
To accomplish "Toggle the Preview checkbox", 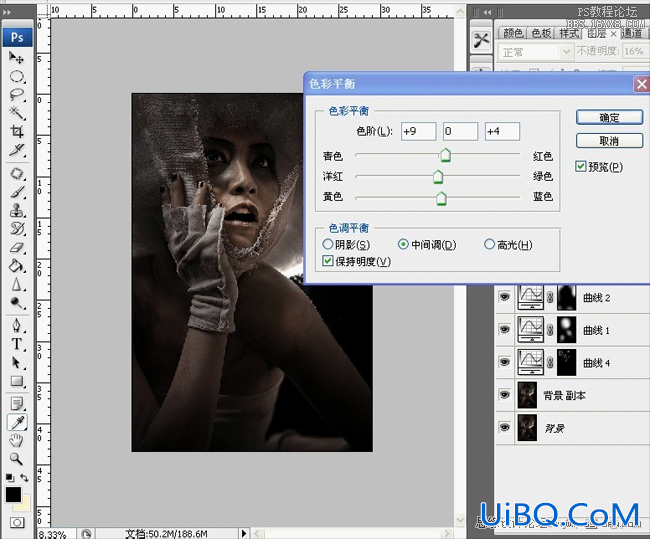I will point(581,167).
